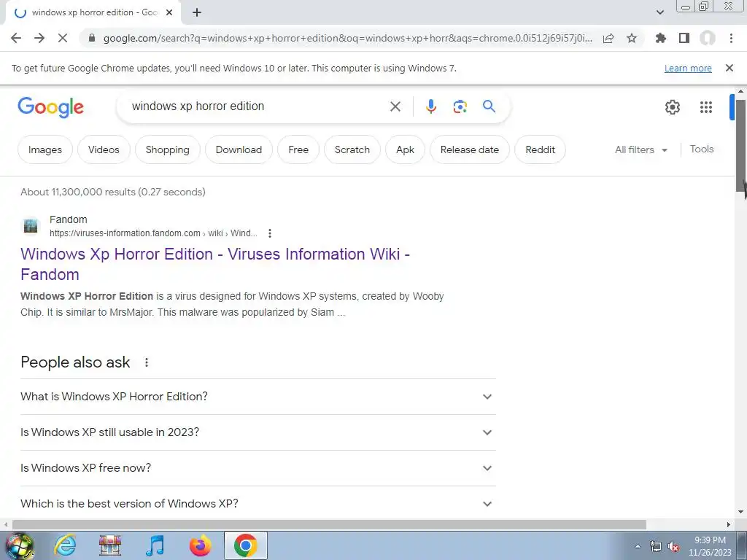The height and width of the screenshot is (560, 747).
Task: Open Chrome three-dot menu
Action: (x=731, y=38)
